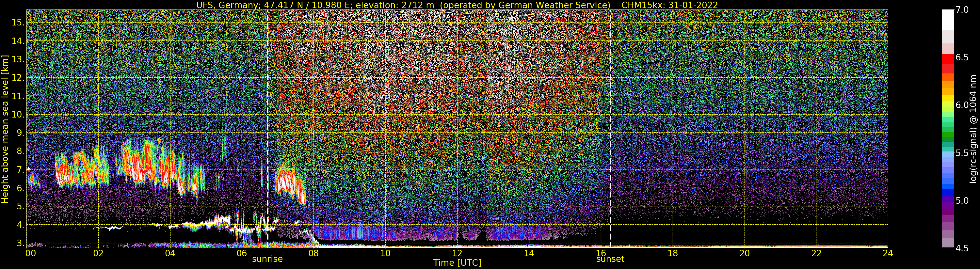Click the 8. height tick label

21,151
